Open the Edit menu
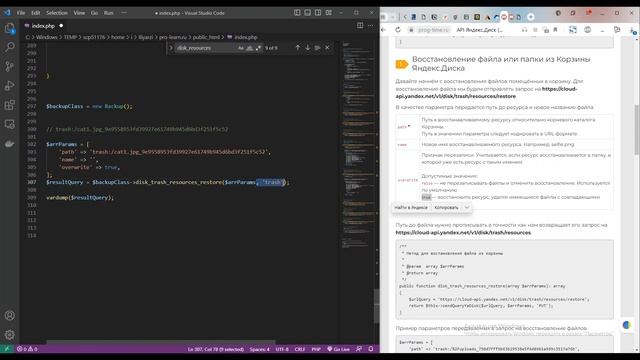The height and width of the screenshot is (360, 640). pos(36,13)
